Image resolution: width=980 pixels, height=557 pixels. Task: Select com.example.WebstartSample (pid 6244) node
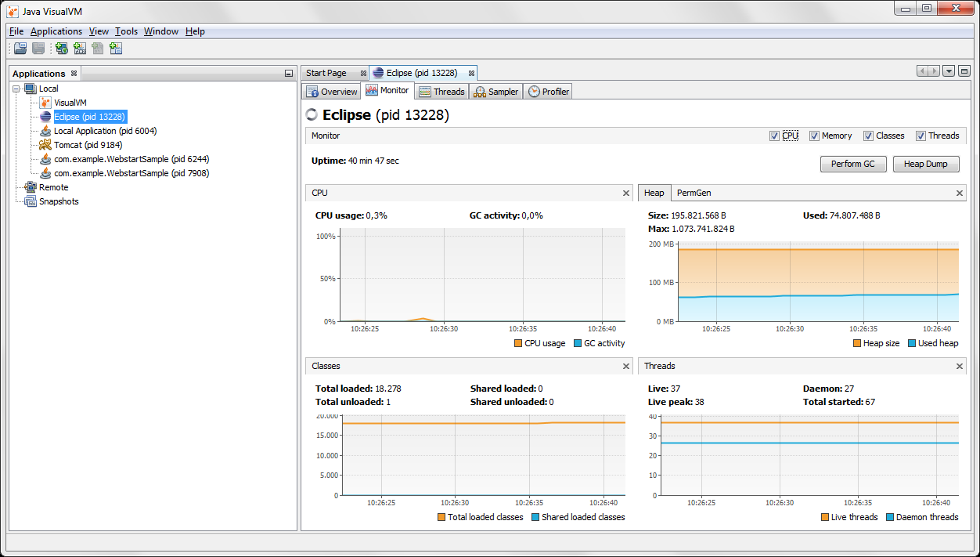click(132, 159)
